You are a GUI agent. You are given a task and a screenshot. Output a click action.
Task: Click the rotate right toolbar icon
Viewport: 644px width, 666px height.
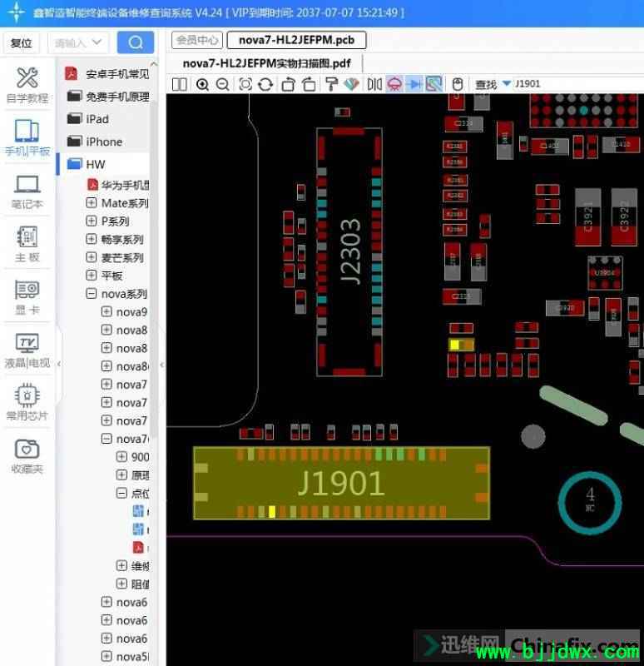309,84
